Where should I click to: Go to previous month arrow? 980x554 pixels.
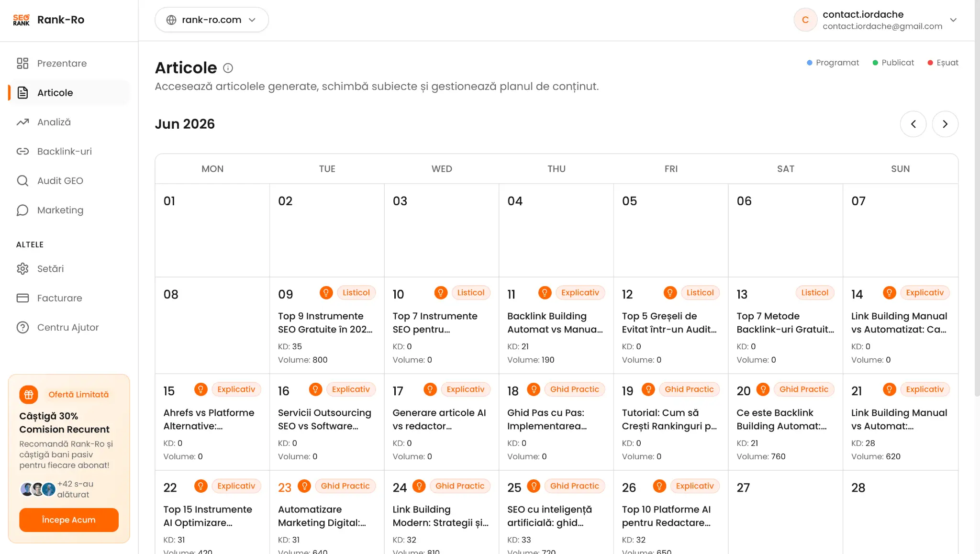pos(913,124)
